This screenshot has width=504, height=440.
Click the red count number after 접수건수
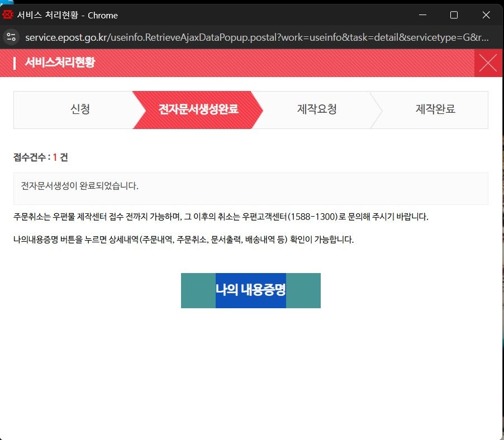coord(55,157)
